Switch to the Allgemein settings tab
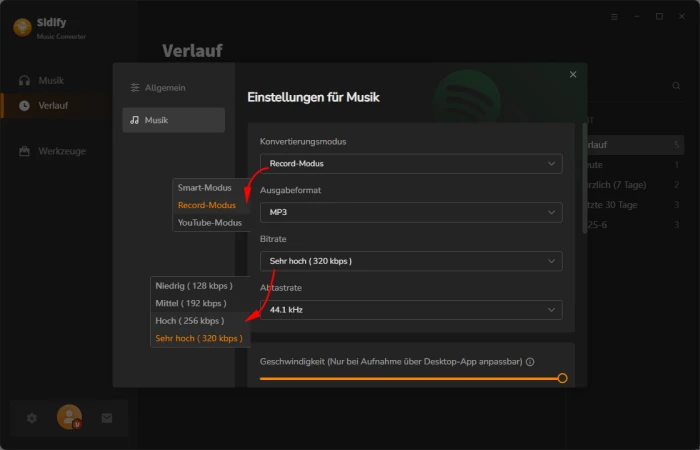 (174, 88)
